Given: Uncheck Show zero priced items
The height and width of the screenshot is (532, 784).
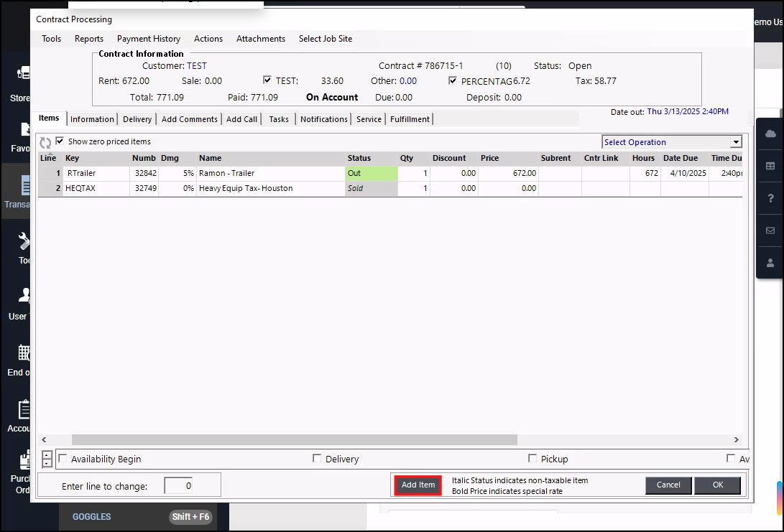Looking at the screenshot, I should [60, 141].
